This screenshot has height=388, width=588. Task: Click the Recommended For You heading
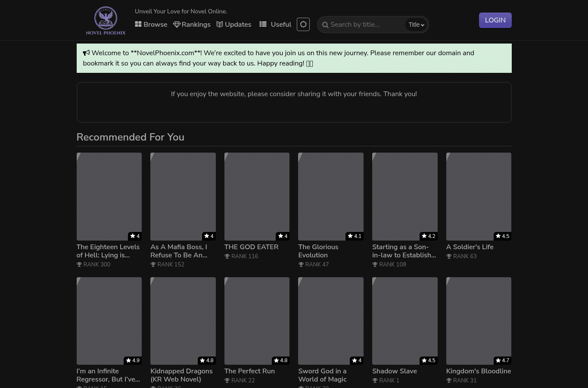(x=131, y=137)
